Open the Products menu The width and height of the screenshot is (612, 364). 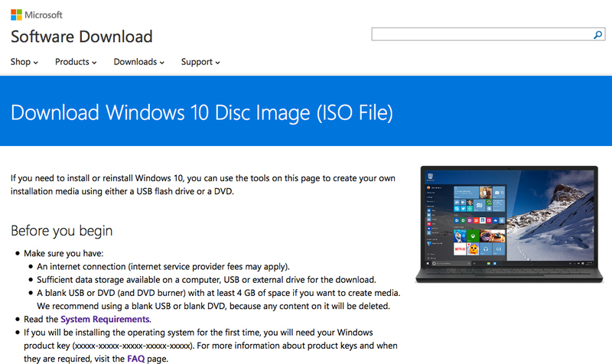76,62
